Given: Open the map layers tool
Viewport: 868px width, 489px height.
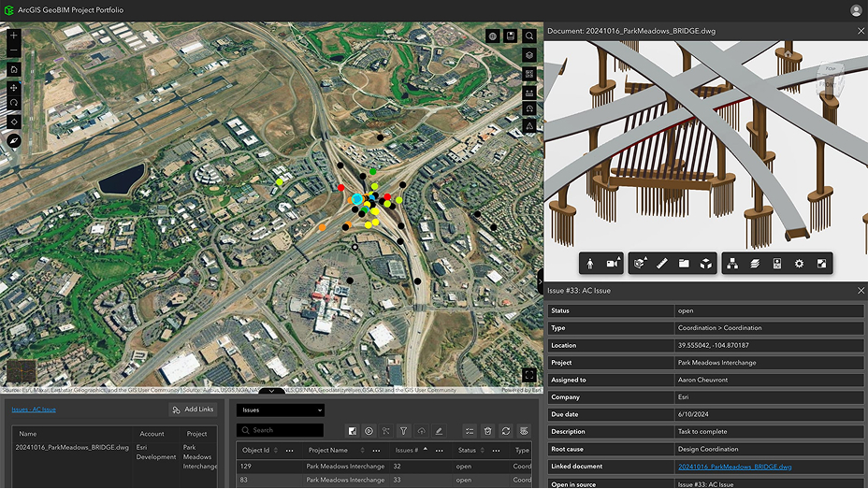Looking at the screenshot, I should click(x=529, y=55).
